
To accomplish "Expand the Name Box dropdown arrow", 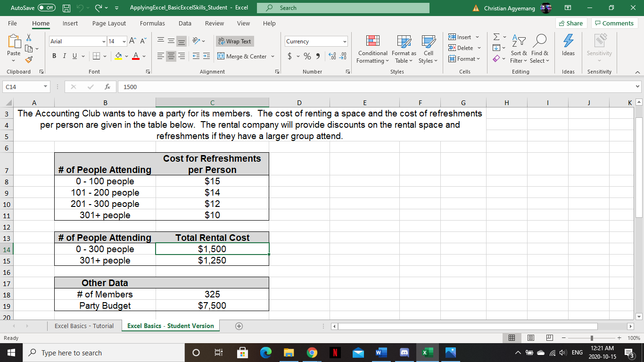I will 44,87.
